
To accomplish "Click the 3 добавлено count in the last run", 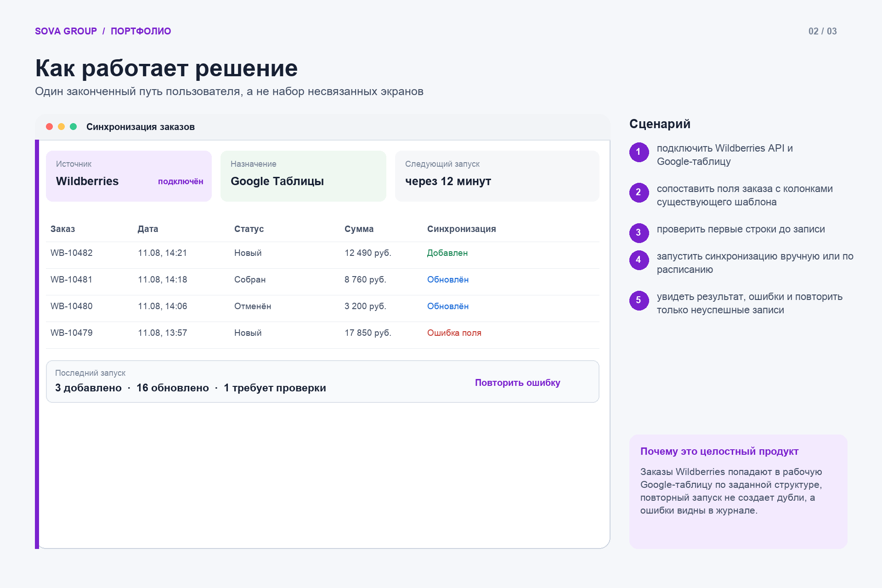I will click(x=88, y=388).
